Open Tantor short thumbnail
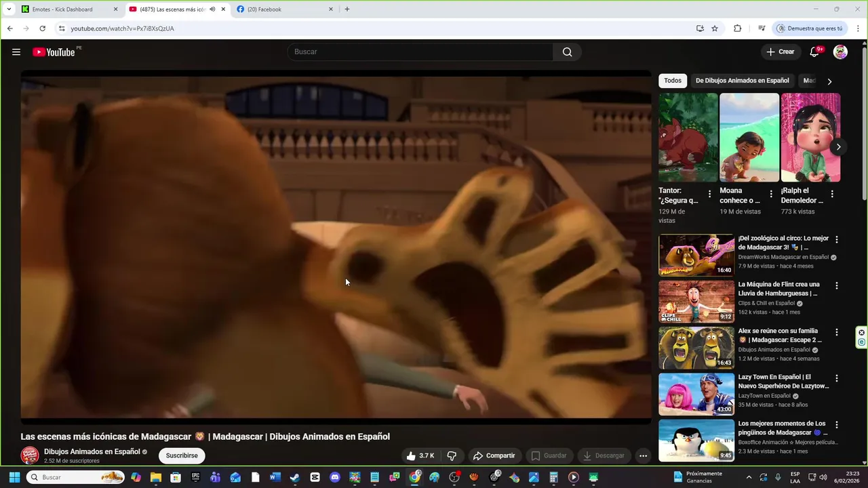 (688, 138)
